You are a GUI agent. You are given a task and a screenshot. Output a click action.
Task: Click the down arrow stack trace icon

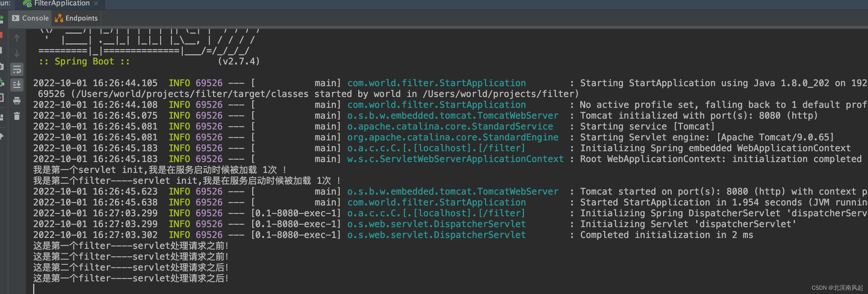[17, 54]
